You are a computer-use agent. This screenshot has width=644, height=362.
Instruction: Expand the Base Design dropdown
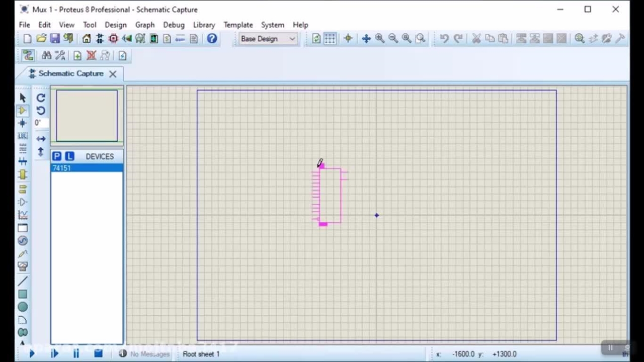(292, 39)
